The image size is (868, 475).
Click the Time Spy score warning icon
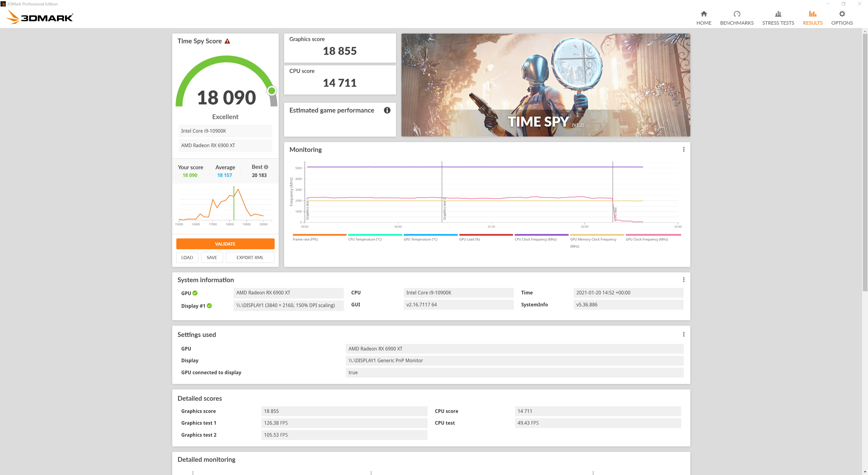(227, 41)
